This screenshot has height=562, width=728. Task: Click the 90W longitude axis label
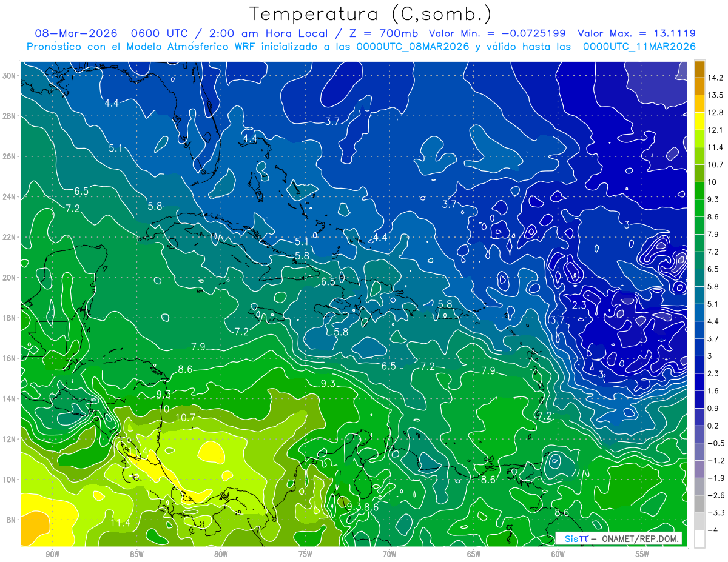click(52, 554)
